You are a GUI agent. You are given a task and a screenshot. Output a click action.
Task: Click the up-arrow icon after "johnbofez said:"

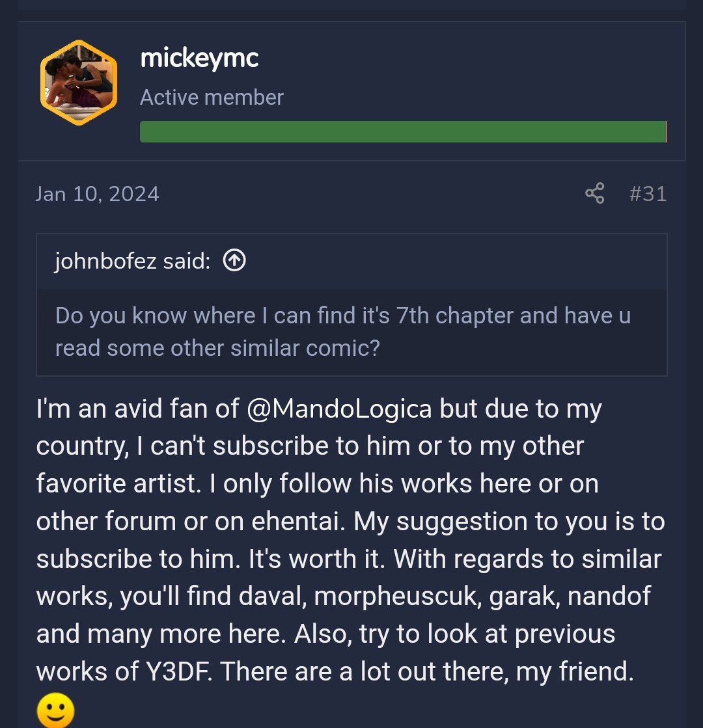pyautogui.click(x=234, y=261)
